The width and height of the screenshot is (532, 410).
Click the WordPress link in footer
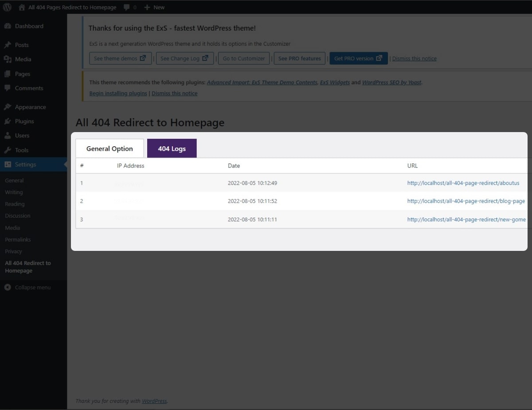click(x=154, y=401)
